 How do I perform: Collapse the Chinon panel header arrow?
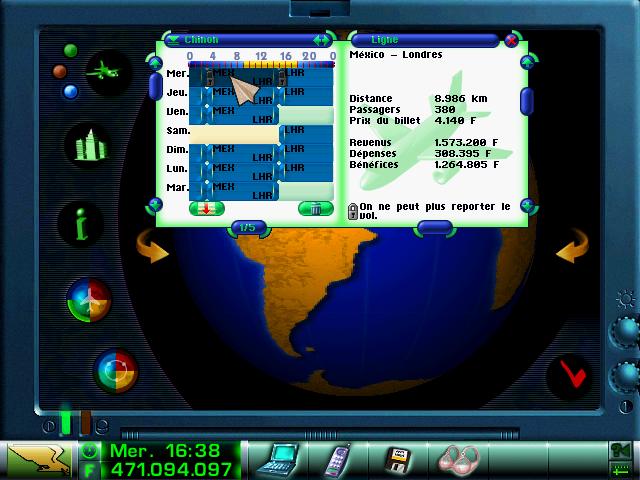[174, 40]
